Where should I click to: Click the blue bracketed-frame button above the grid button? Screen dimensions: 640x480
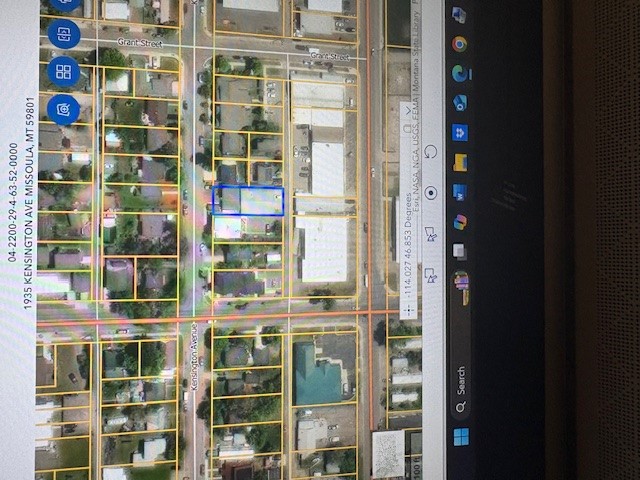(63, 33)
